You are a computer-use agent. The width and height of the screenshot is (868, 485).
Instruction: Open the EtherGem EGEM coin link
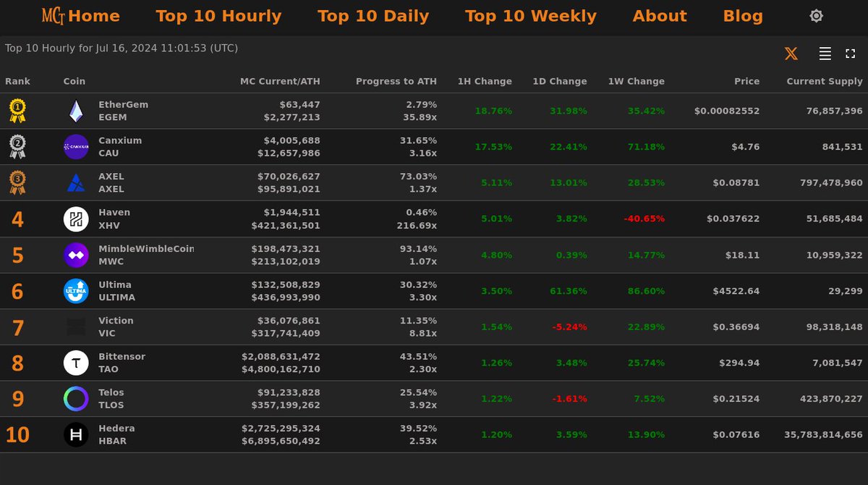(x=123, y=111)
